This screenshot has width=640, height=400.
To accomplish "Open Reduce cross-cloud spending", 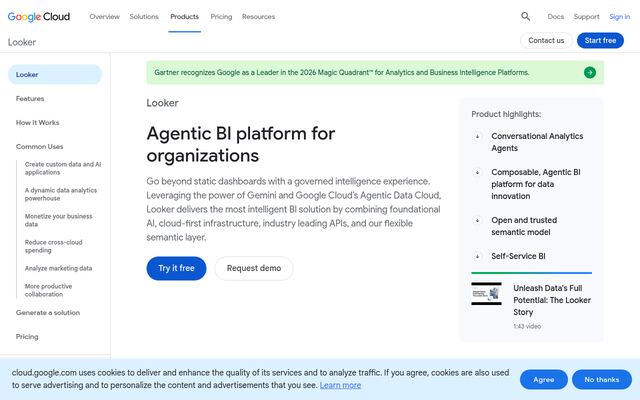I will coord(53,247).
